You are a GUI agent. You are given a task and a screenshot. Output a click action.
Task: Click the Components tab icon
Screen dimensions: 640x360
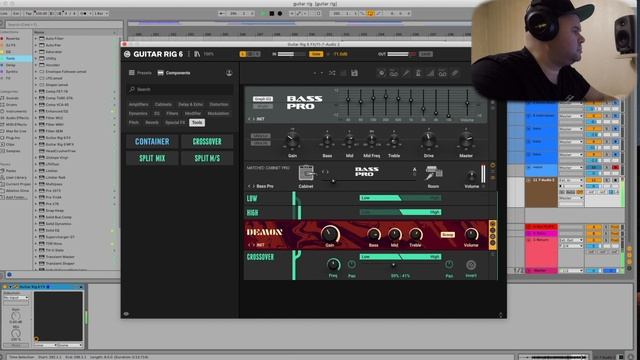coord(160,73)
